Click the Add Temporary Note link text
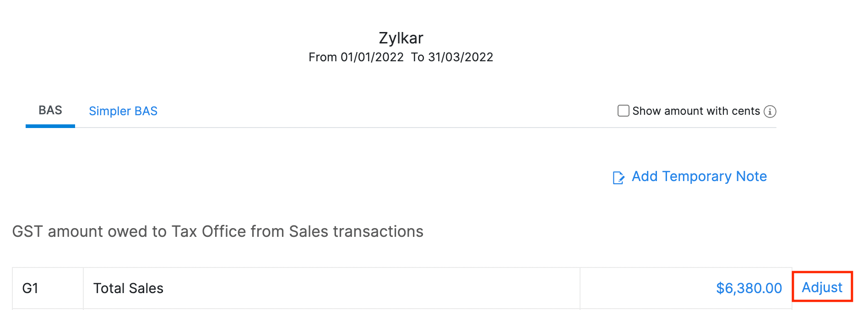Viewport: 868px width, 310px height. [699, 176]
